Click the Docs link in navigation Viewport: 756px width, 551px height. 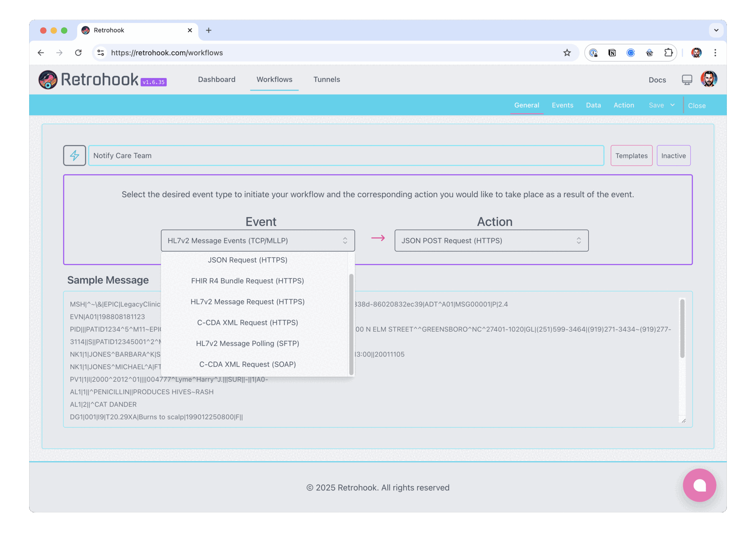[657, 79]
